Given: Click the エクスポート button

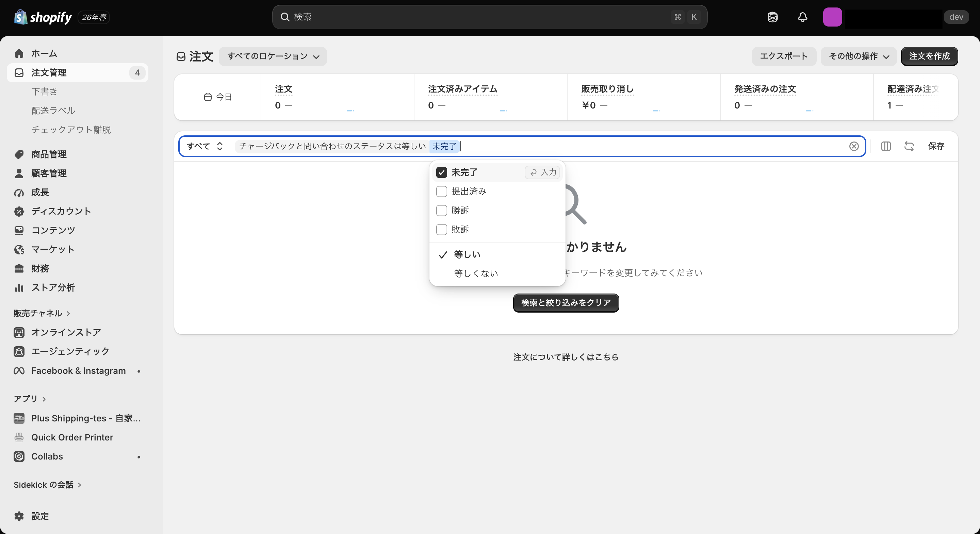Looking at the screenshot, I should [784, 56].
